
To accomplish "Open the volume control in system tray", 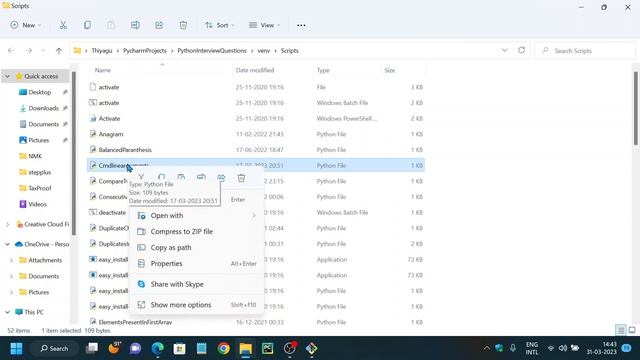I will pos(563,348).
